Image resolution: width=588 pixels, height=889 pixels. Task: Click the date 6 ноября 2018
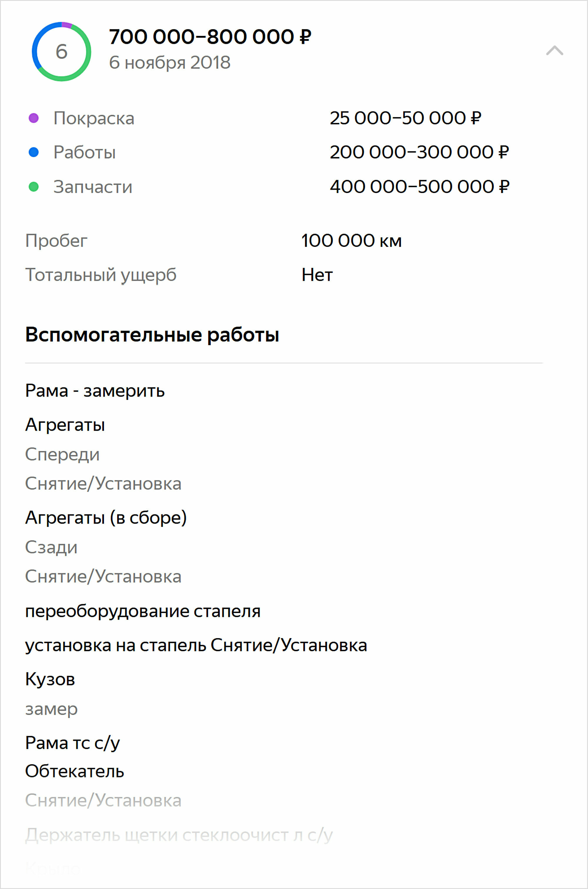pos(170,63)
